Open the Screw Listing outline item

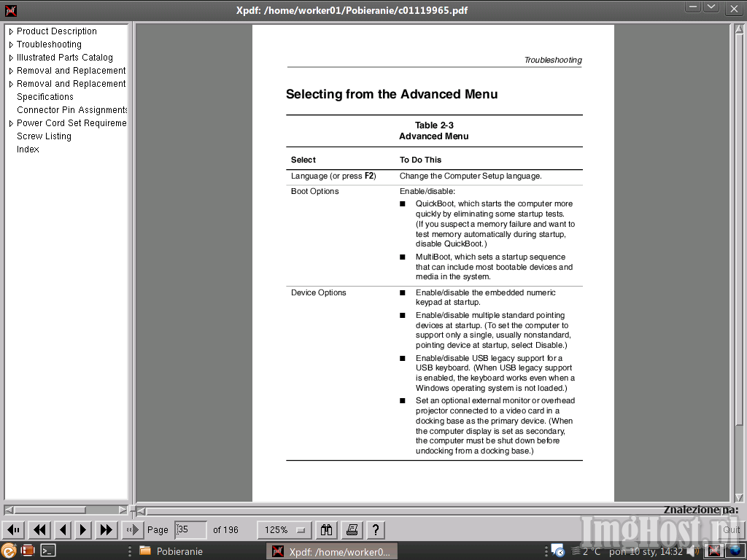(44, 136)
